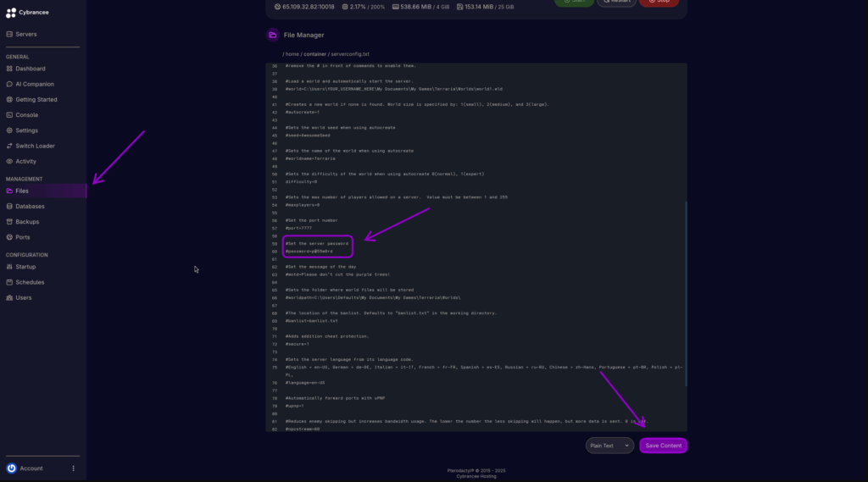Place cursor on the #password=p@55w0rd line
Image resolution: width=868 pixels, height=482 pixels.
(309, 252)
